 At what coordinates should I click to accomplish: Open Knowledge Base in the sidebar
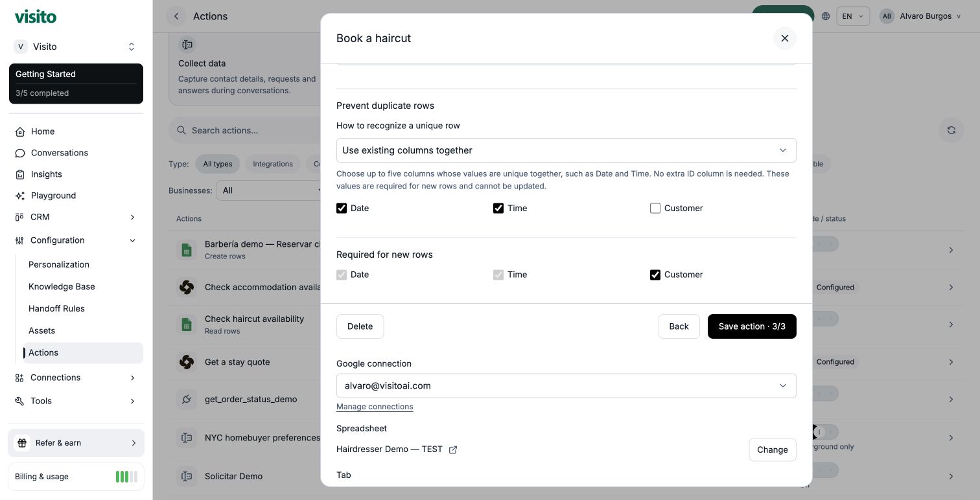83,286
